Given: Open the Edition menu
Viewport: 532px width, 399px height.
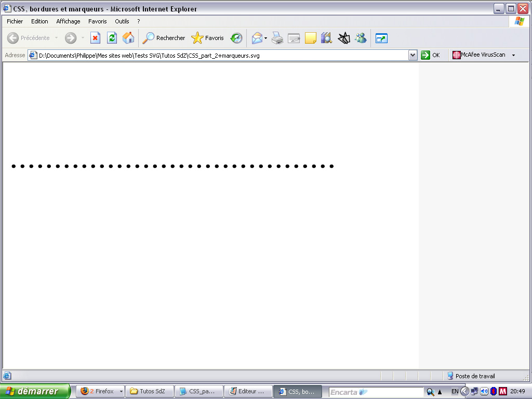Looking at the screenshot, I should [x=39, y=21].
